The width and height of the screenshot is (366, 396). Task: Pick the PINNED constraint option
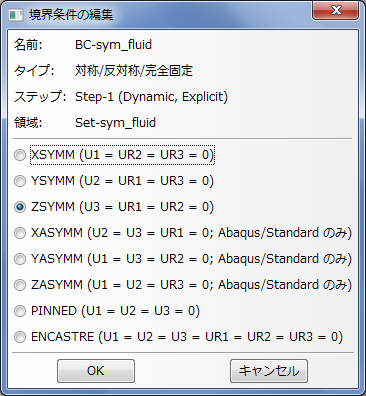coord(20,311)
